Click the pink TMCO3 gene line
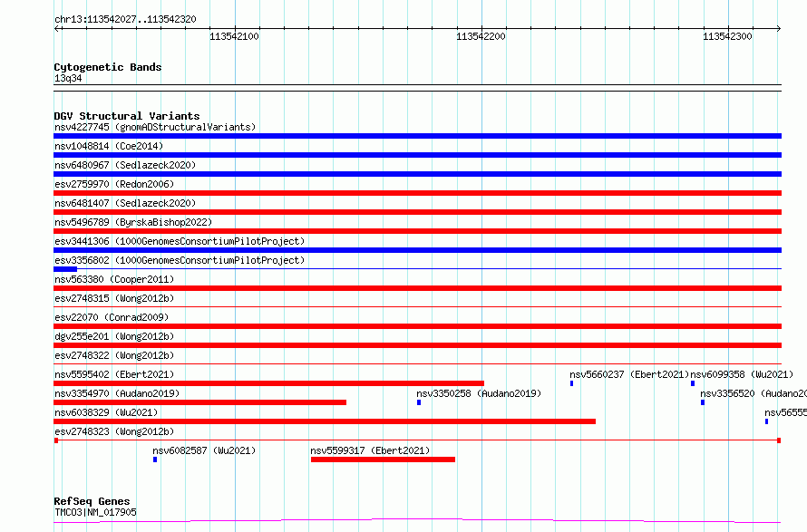807x532 pixels. (x=417, y=521)
